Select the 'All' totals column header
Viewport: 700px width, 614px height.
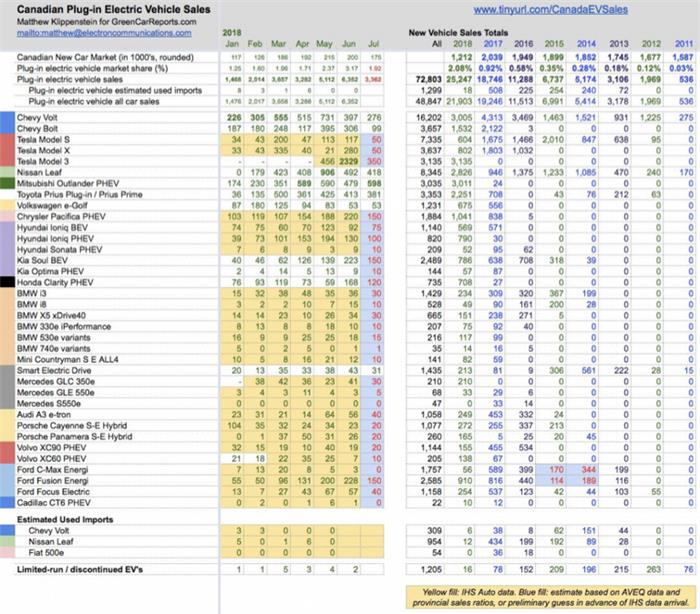tap(437, 44)
